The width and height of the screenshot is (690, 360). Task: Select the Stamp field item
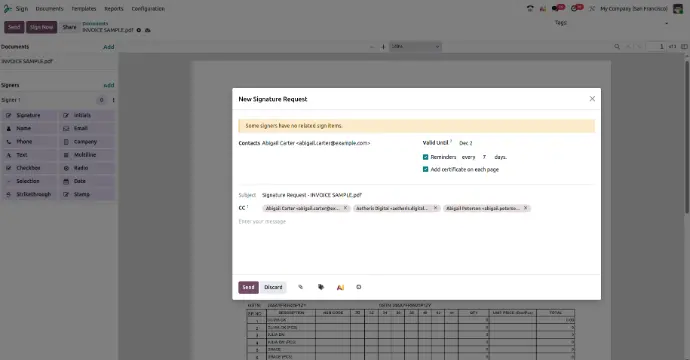(x=87, y=194)
